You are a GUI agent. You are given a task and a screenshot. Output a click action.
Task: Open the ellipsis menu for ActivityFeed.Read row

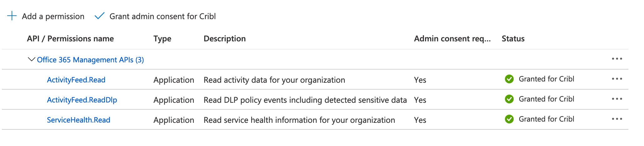617,79
